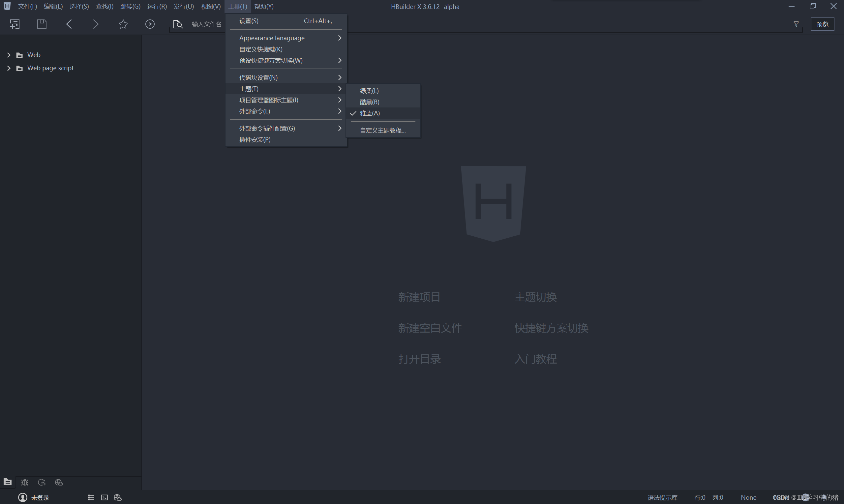Click the 预览 preview button
Screen dimensions: 844x504
(822, 24)
